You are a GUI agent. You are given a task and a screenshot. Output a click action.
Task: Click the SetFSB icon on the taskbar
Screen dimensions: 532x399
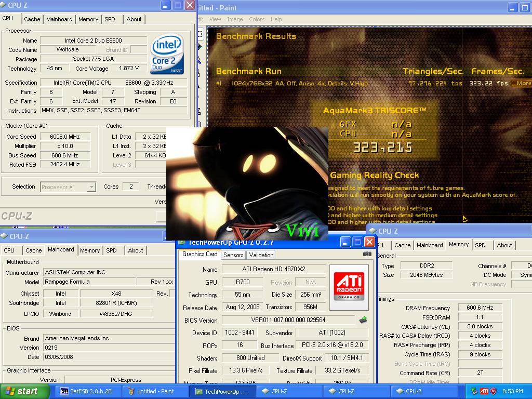click(64, 391)
